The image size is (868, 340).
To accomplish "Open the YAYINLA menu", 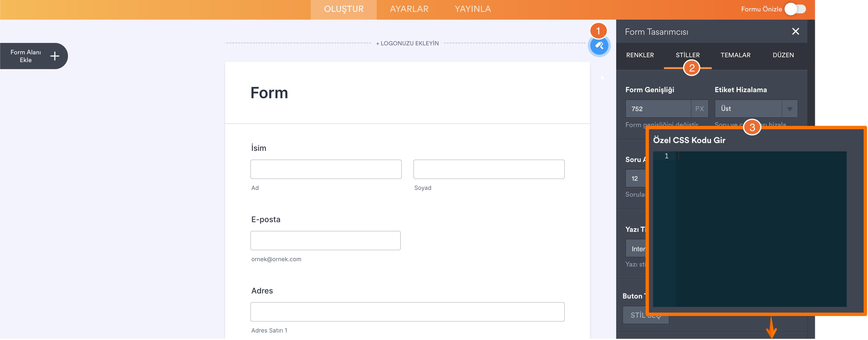I will (x=472, y=9).
